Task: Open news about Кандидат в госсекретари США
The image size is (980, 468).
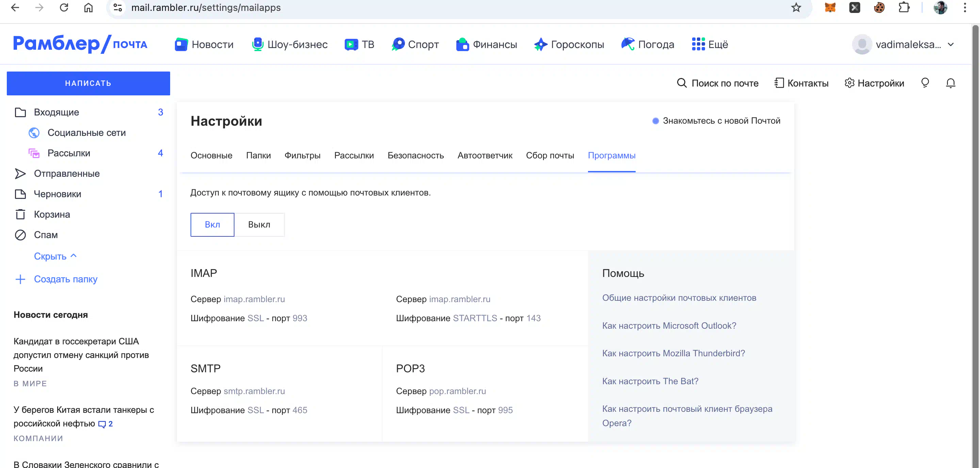Action: click(x=81, y=355)
